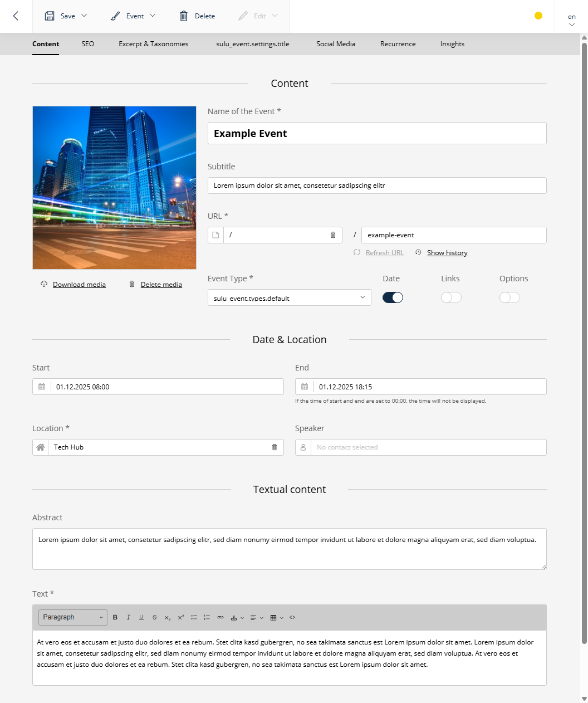The image size is (588, 703).
Task: Click the Download media link
Action: (x=79, y=285)
